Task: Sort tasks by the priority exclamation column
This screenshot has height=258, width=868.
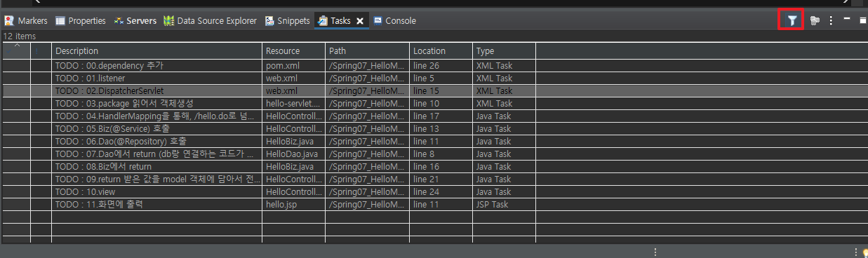Action: 41,50
